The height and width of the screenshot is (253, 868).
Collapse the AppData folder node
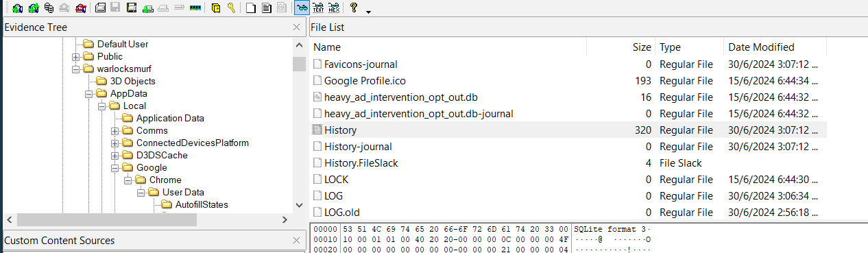[x=89, y=93]
